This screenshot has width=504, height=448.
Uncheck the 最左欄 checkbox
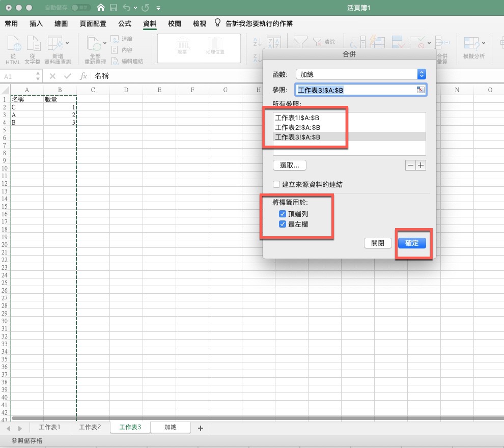[x=283, y=224]
